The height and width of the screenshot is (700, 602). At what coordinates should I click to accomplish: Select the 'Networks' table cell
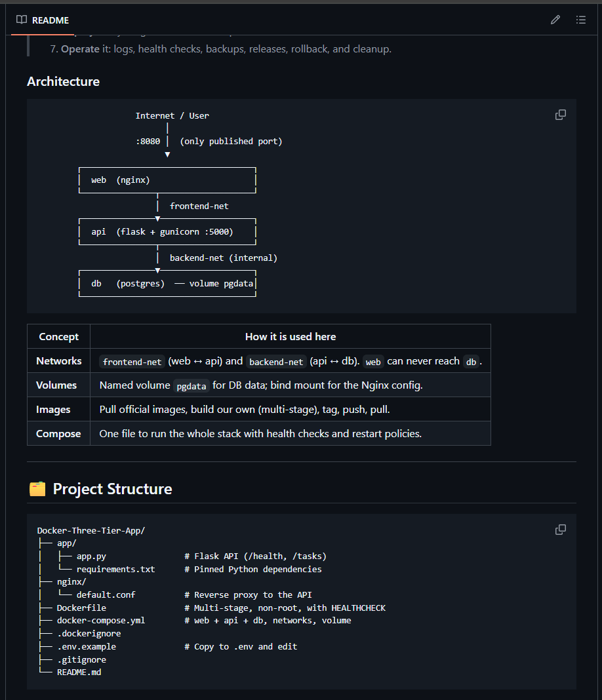[x=58, y=360]
